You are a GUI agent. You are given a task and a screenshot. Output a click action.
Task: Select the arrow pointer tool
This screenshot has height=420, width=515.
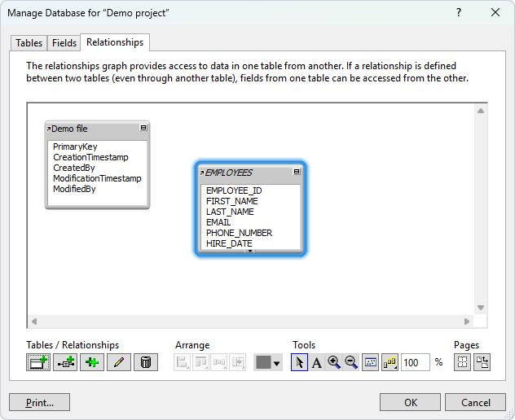pos(299,362)
